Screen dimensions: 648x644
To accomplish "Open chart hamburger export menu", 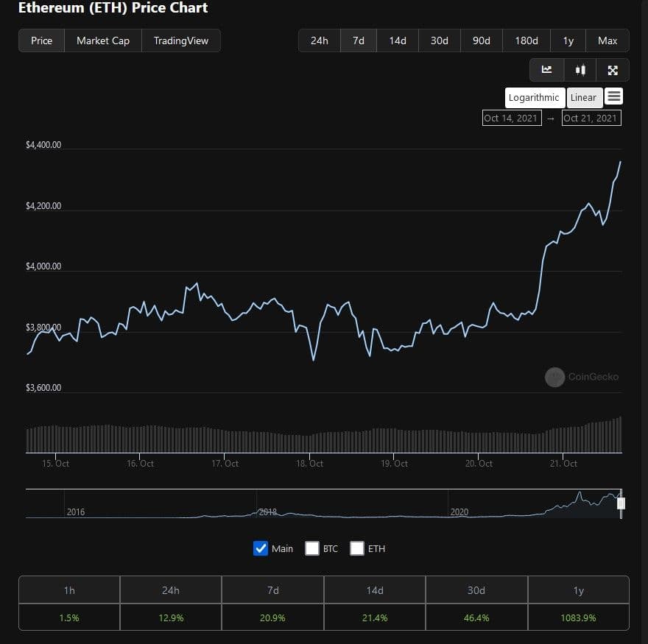I will pos(614,96).
